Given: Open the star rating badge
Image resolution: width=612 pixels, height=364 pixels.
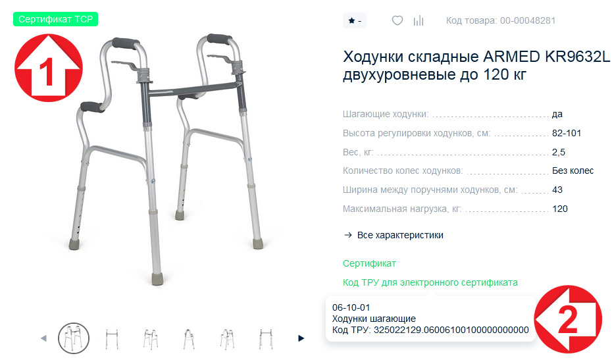Looking at the screenshot, I should pos(355,20).
